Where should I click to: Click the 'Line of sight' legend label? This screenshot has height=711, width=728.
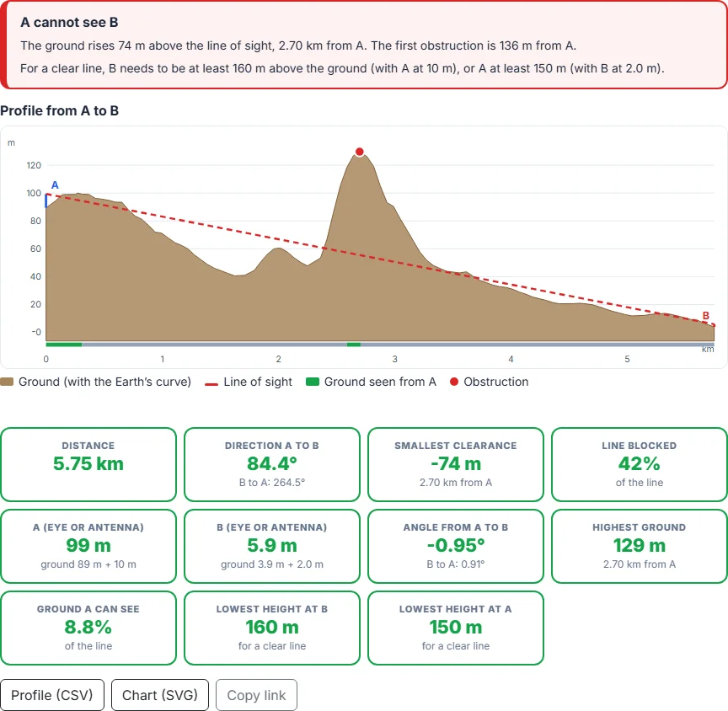(258, 382)
